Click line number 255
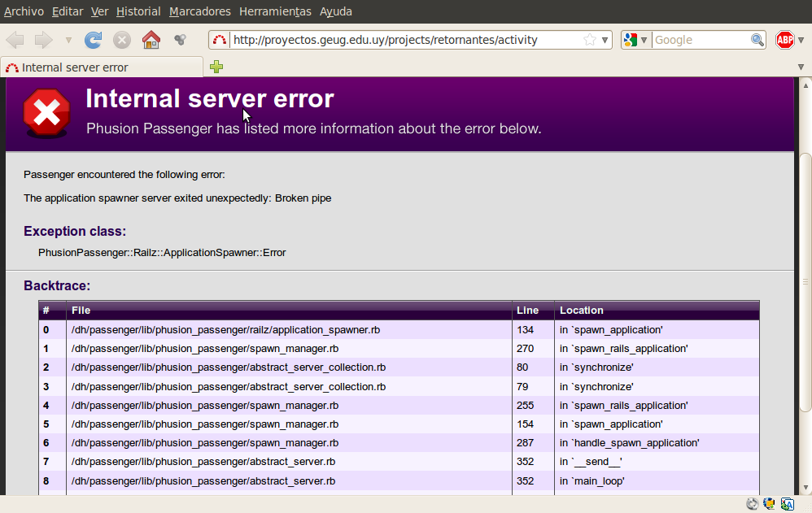Viewport: 812px width, 513px height. (525, 406)
